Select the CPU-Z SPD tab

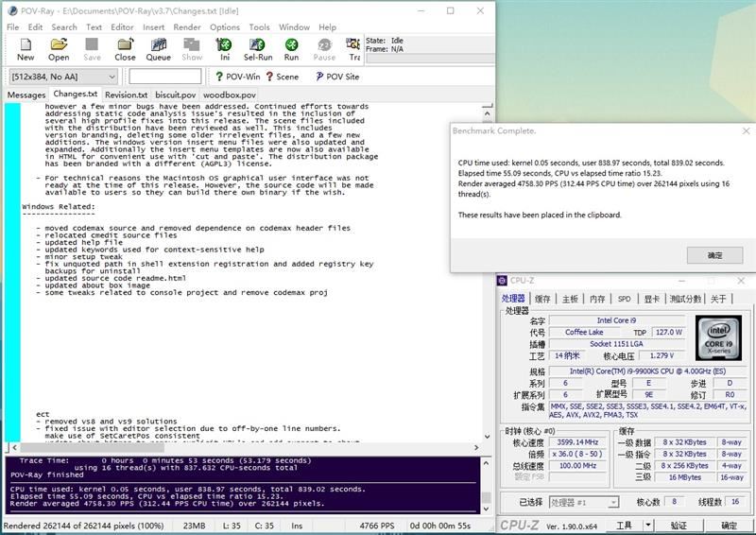pos(625,299)
